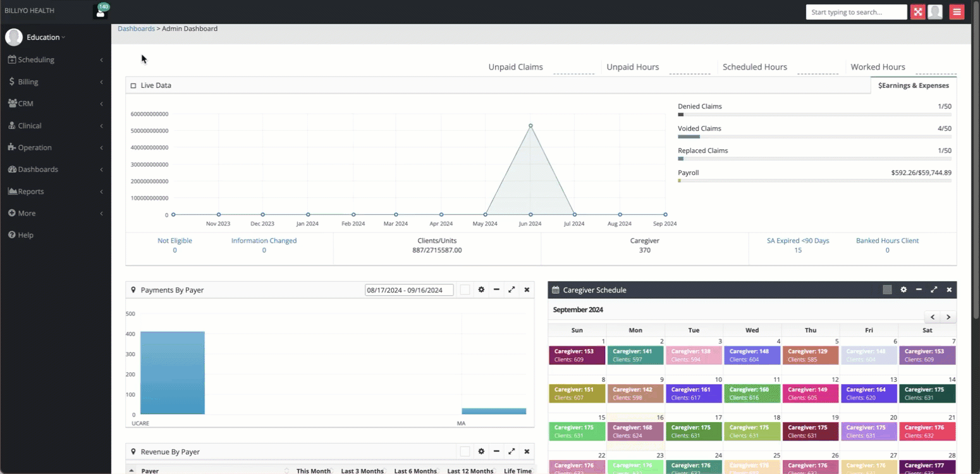This screenshot has height=474, width=980.
Task: Select the $Earnings & Expenses tab
Action: [913, 85]
